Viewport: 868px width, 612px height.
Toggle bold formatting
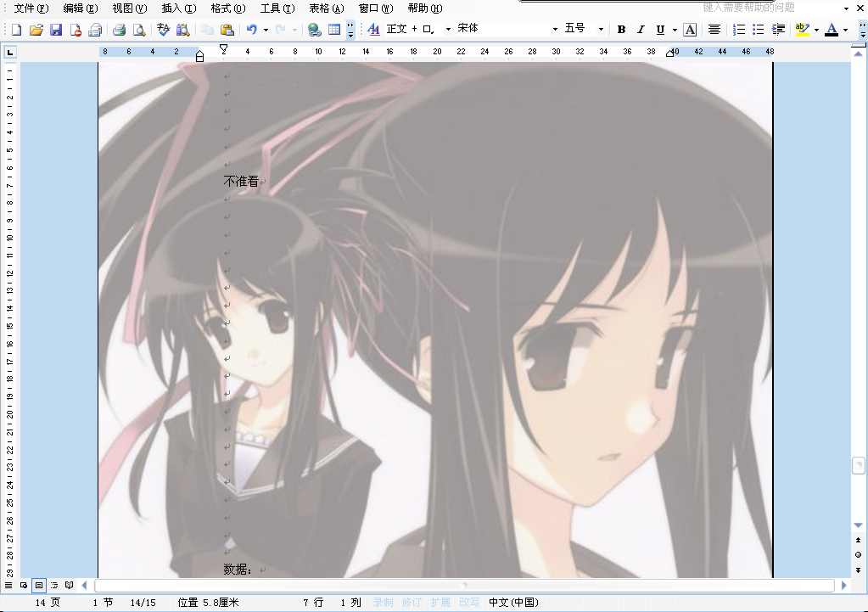point(621,30)
